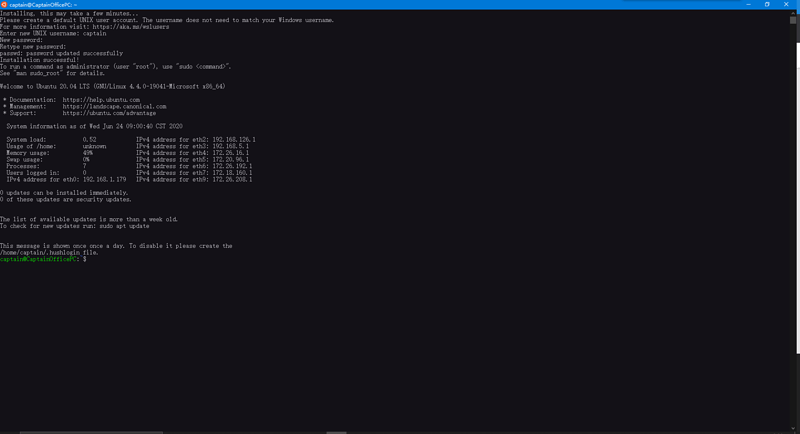This screenshot has height=434, width=800.
Task: Click the 'Users logged in:' label
Action: point(33,173)
